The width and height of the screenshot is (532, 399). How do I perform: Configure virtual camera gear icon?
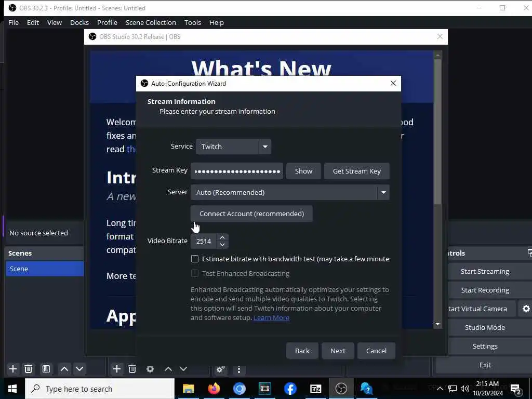[526, 309]
